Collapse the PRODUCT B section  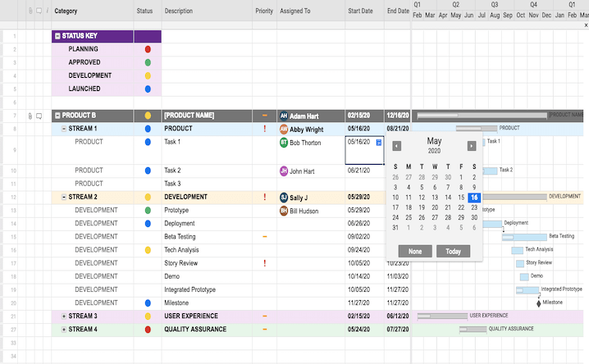[57, 116]
